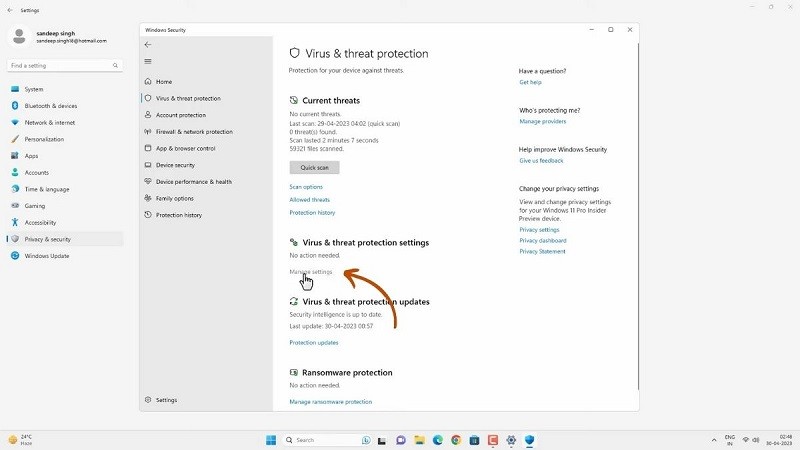Open Device performance & health
This screenshot has width=800, height=450.
point(193,182)
